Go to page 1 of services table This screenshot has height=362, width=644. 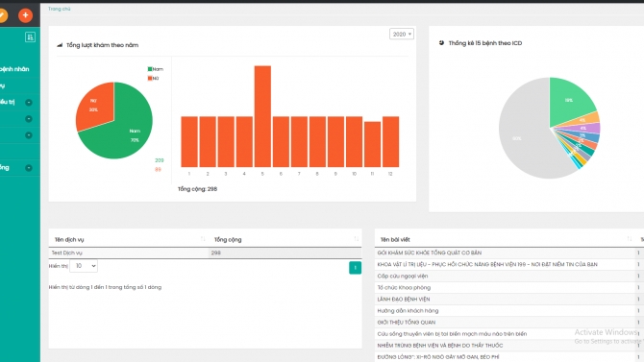(x=356, y=268)
